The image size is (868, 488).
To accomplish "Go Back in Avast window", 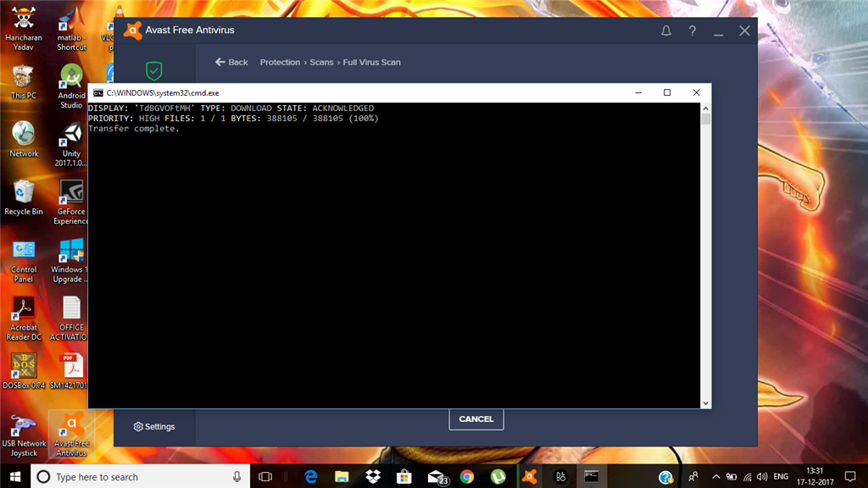I will [231, 62].
